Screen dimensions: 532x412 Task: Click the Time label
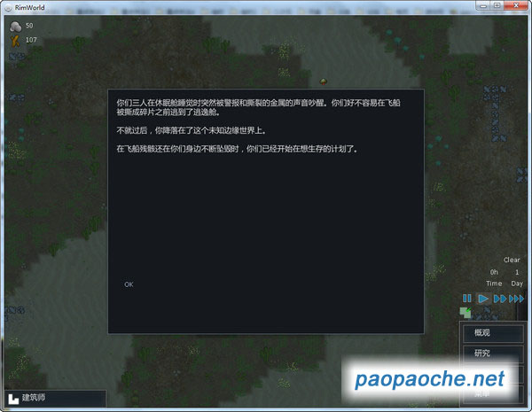tap(494, 284)
